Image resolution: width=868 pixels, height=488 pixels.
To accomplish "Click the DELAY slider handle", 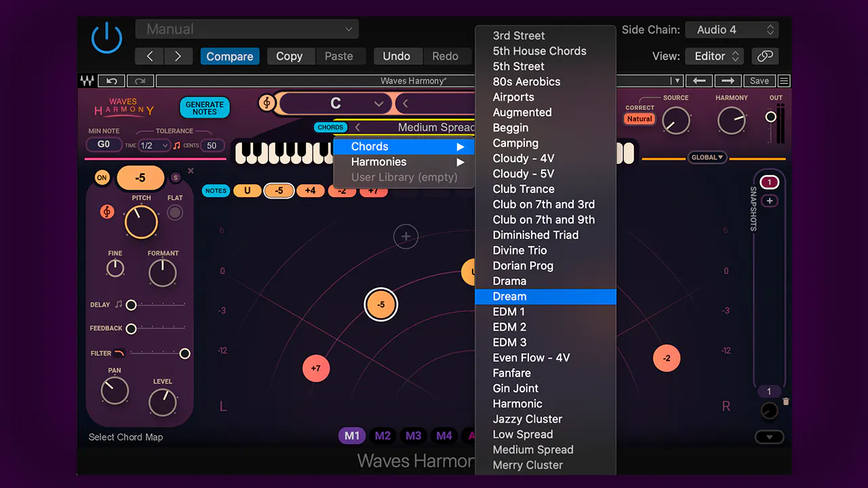I will (x=131, y=305).
